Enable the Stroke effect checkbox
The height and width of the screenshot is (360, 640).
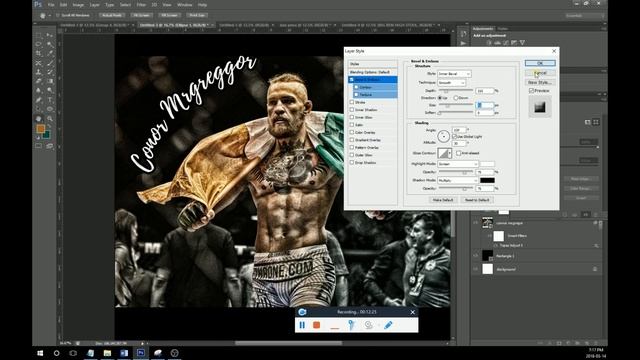click(352, 102)
